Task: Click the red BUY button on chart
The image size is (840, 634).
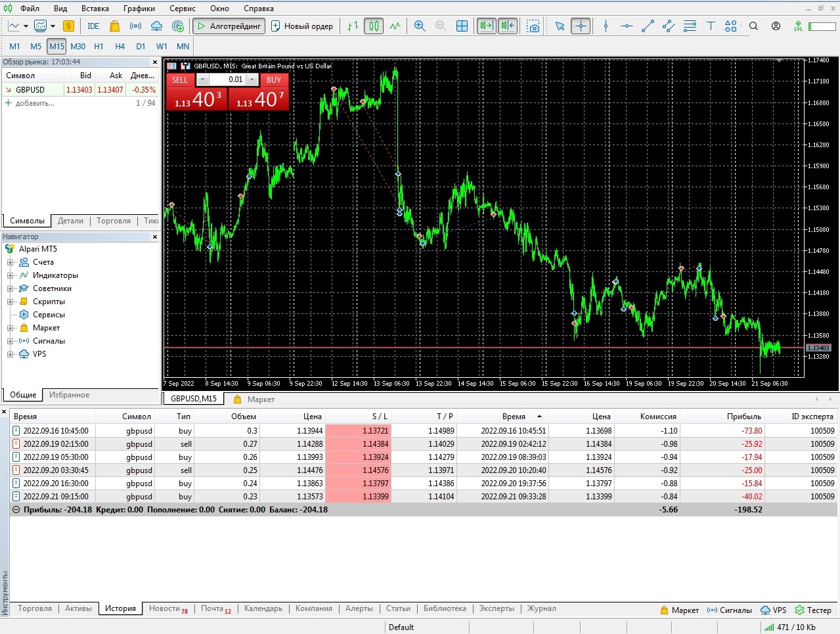Action: click(x=258, y=92)
